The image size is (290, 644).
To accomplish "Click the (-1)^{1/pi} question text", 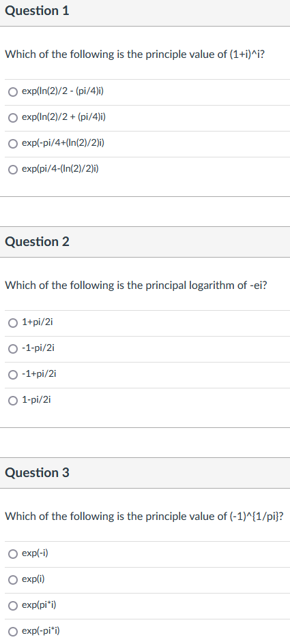I will pos(145,517).
